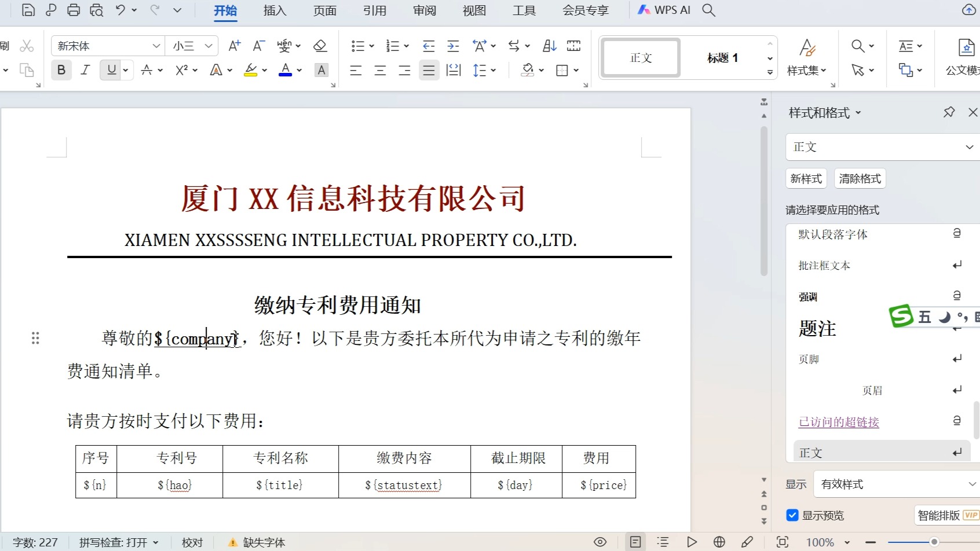Click the zoom slider handle
980x551 pixels.
coord(934,542)
